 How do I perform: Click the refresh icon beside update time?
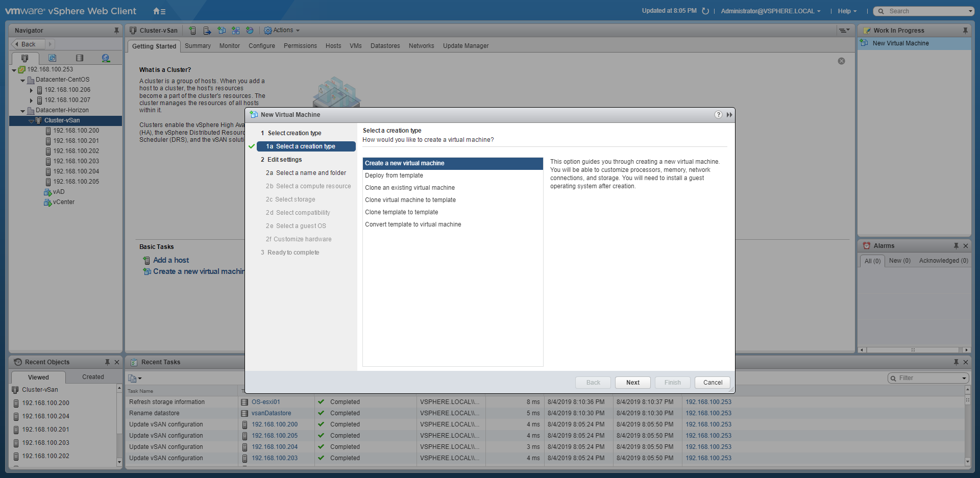pyautogui.click(x=705, y=11)
